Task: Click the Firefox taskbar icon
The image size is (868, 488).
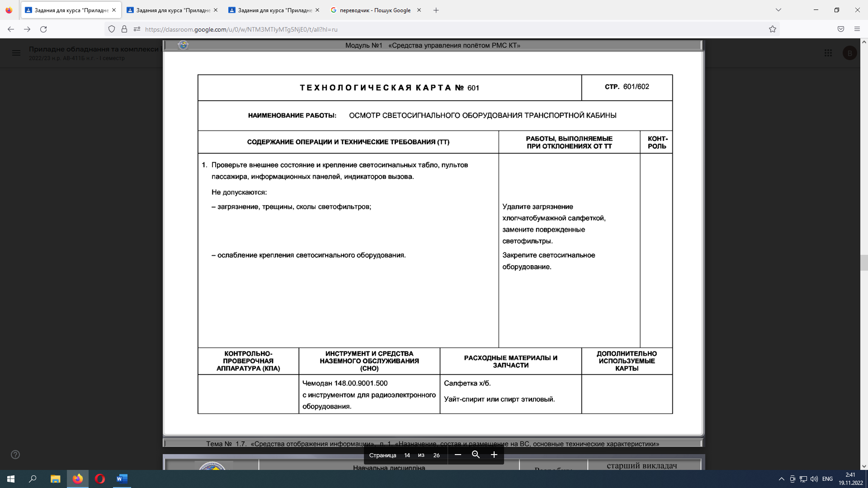Action: (78, 479)
